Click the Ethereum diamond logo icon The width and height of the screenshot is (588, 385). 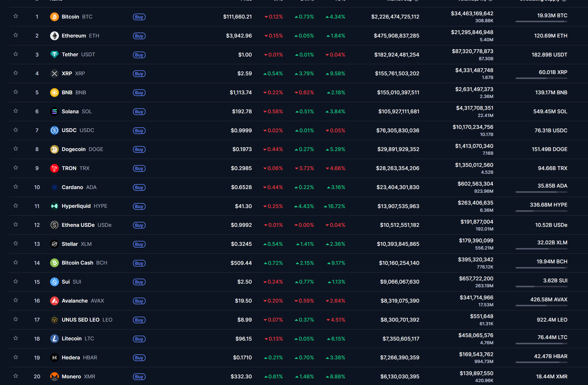[x=54, y=36]
